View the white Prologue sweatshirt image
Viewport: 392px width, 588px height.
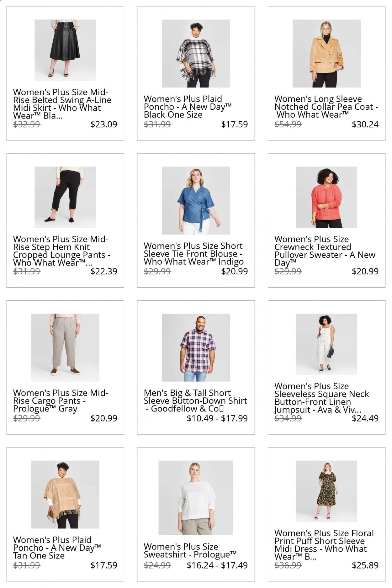tap(196, 498)
